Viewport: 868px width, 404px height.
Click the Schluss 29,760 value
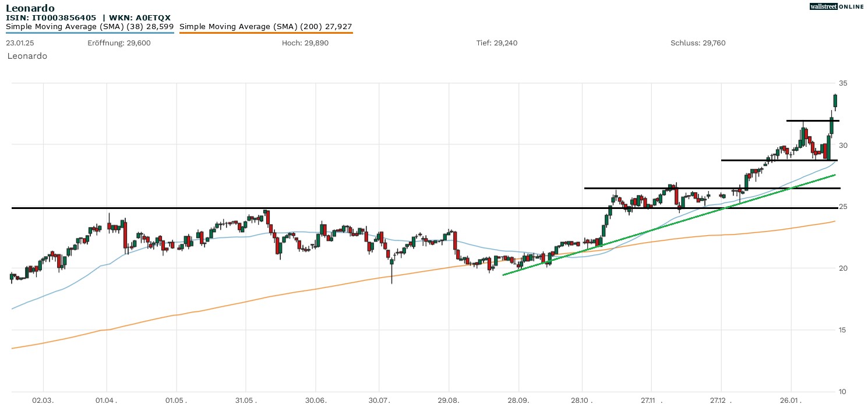tap(698, 43)
